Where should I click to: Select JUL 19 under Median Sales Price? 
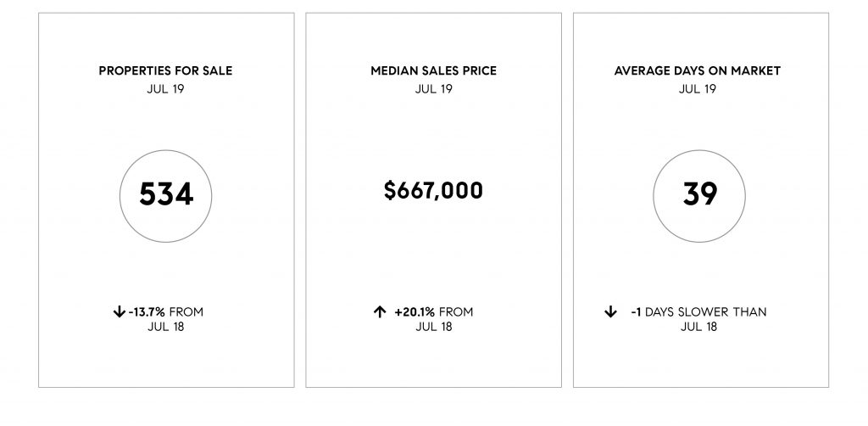click(x=433, y=88)
